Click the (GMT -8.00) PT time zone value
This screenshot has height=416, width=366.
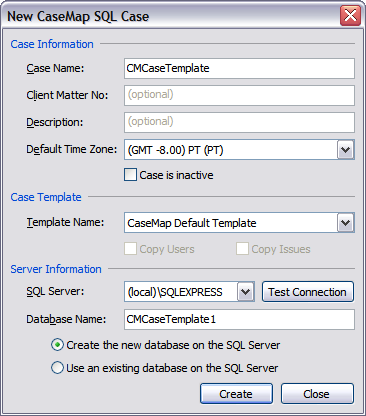click(x=175, y=150)
